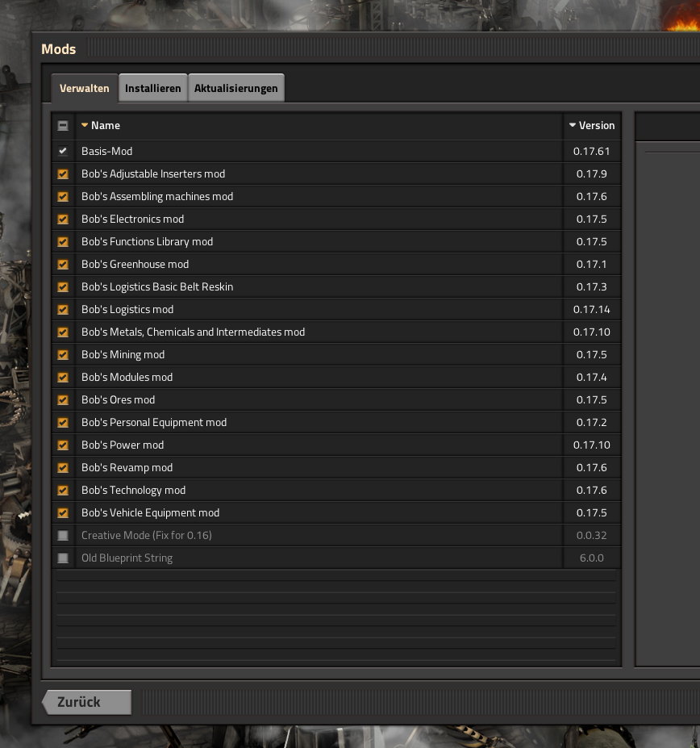Select Bob's Assembling machines mod name

click(x=157, y=197)
